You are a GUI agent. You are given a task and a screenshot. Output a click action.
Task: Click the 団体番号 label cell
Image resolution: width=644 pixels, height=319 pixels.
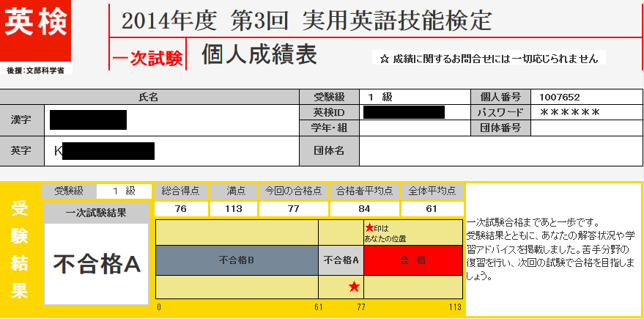click(x=500, y=128)
